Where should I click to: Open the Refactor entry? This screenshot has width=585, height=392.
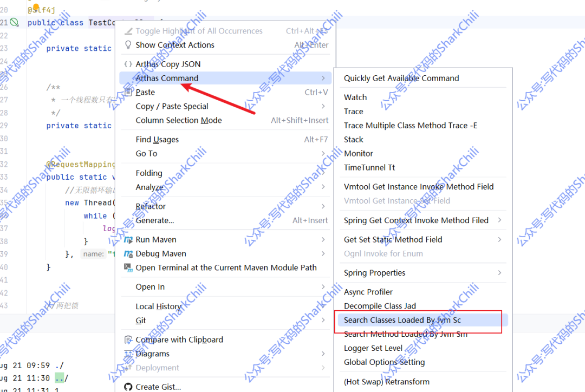click(225, 206)
